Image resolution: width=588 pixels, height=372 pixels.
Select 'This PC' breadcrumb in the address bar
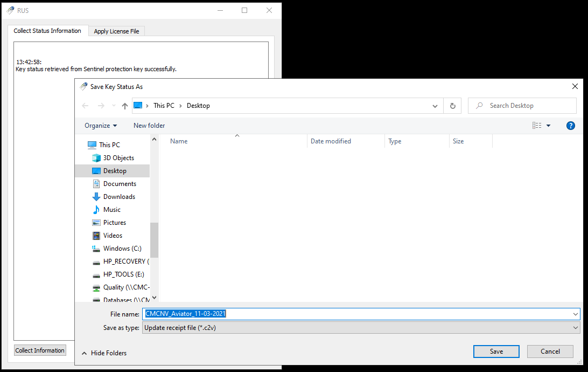click(x=164, y=106)
